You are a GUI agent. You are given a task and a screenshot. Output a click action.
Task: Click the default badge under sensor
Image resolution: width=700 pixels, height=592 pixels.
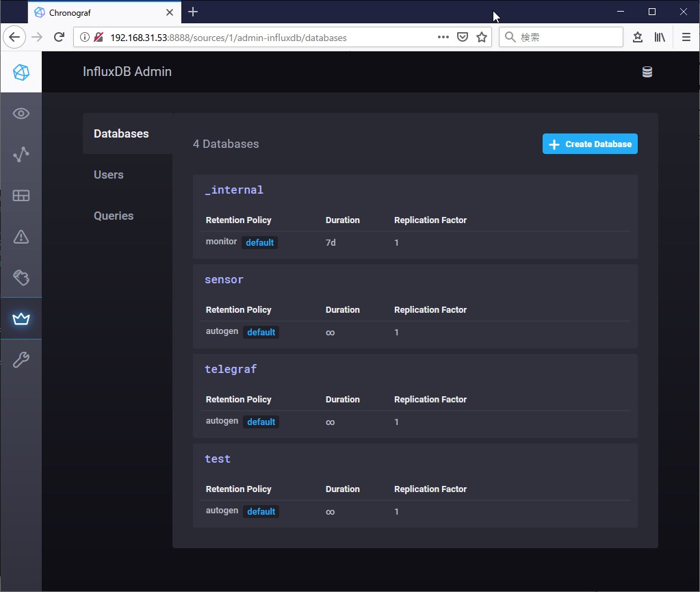click(261, 332)
